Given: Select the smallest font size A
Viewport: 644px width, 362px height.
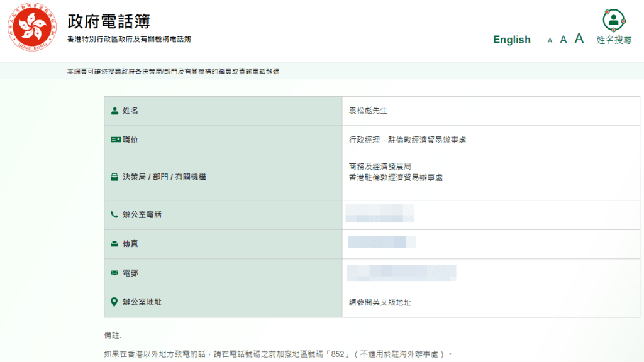Looking at the screenshot, I should tap(550, 41).
